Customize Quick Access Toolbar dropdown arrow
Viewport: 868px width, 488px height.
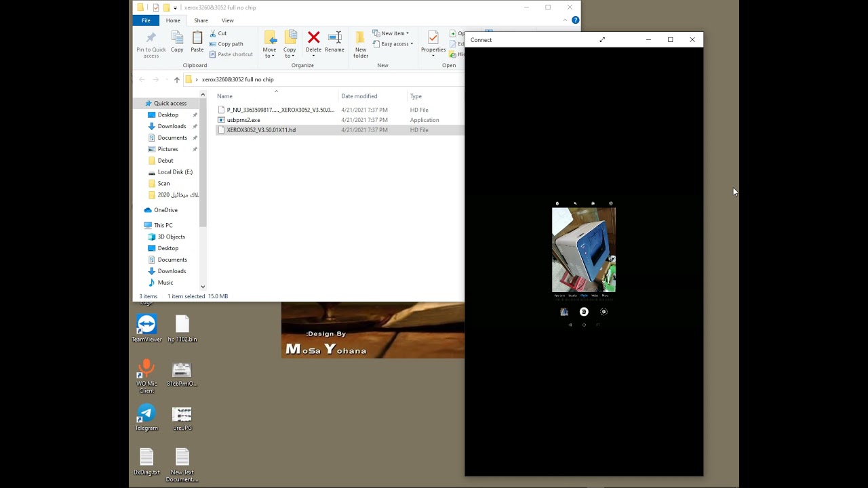tap(175, 7)
